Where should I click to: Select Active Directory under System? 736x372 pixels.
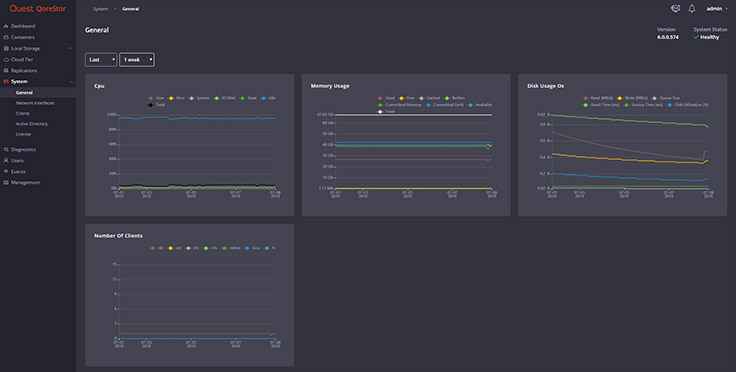[31, 124]
